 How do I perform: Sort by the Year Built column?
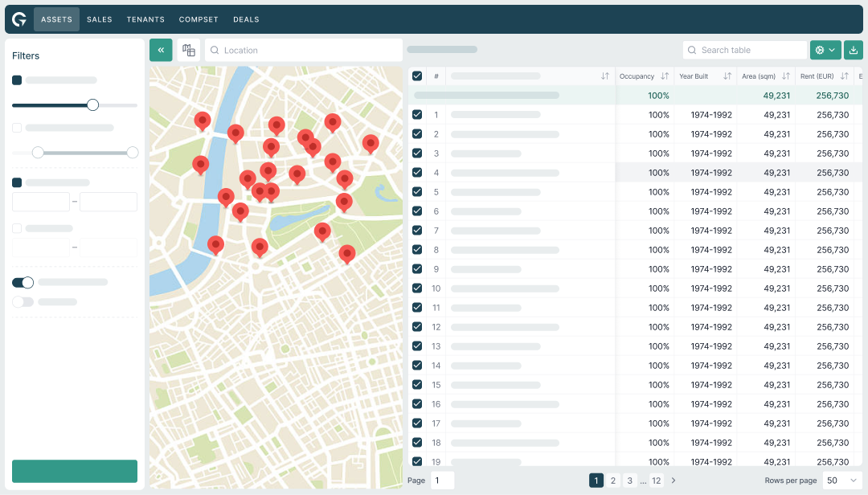point(727,76)
